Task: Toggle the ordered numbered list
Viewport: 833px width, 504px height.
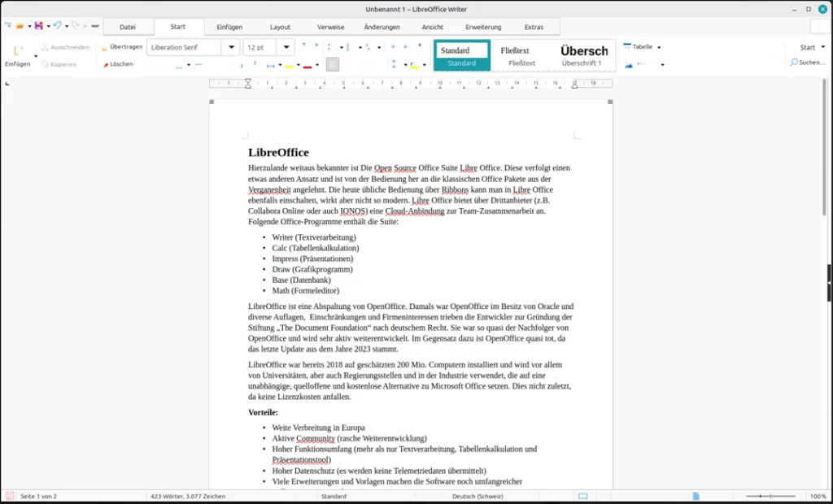Action: pyautogui.click(x=348, y=46)
